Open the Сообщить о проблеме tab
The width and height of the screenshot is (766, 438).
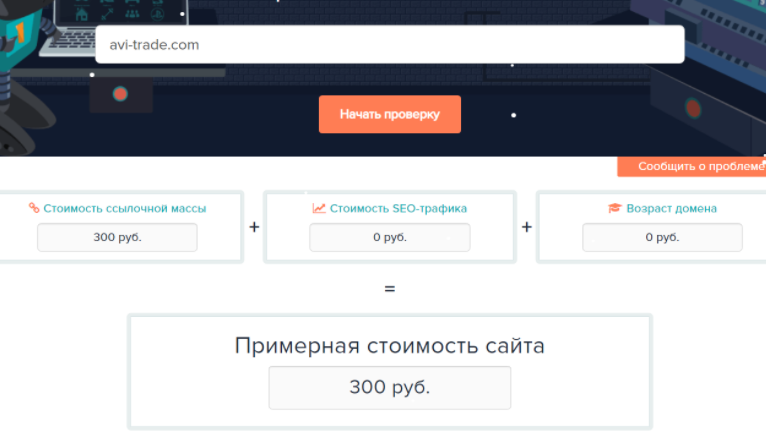point(692,167)
